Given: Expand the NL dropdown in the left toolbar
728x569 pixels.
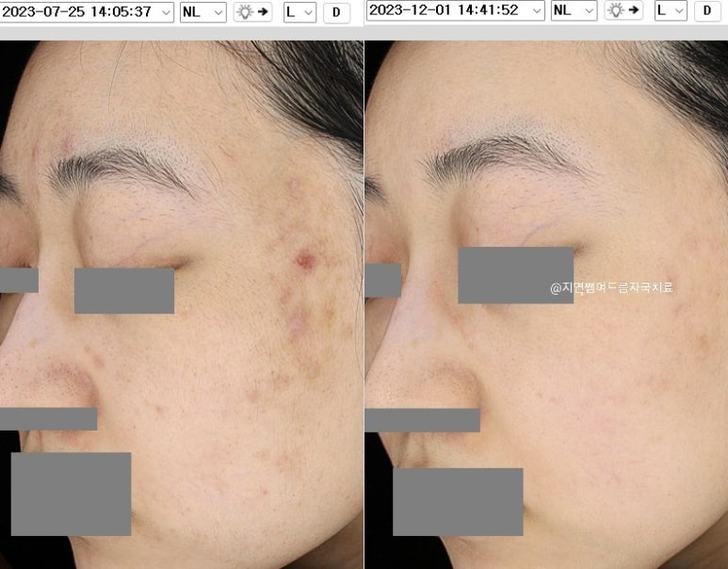Looking at the screenshot, I should [x=202, y=11].
